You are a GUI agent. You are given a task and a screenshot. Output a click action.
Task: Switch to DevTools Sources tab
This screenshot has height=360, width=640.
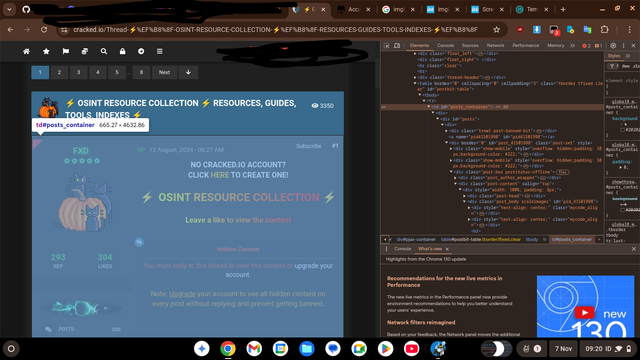click(470, 45)
